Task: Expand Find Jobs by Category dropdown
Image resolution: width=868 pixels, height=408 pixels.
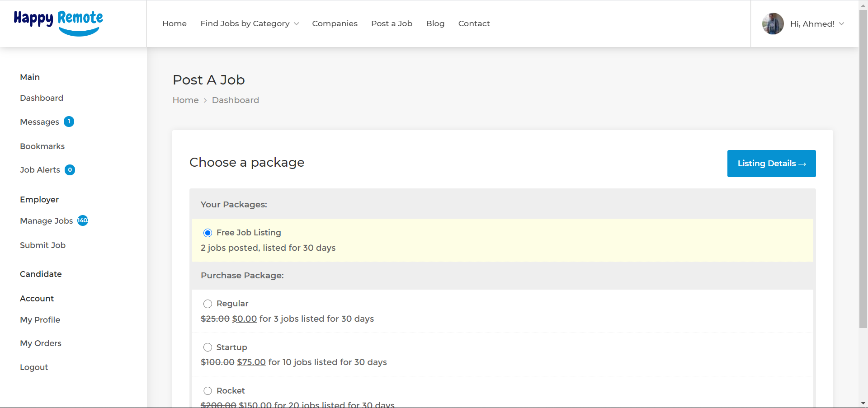Action: click(x=249, y=23)
